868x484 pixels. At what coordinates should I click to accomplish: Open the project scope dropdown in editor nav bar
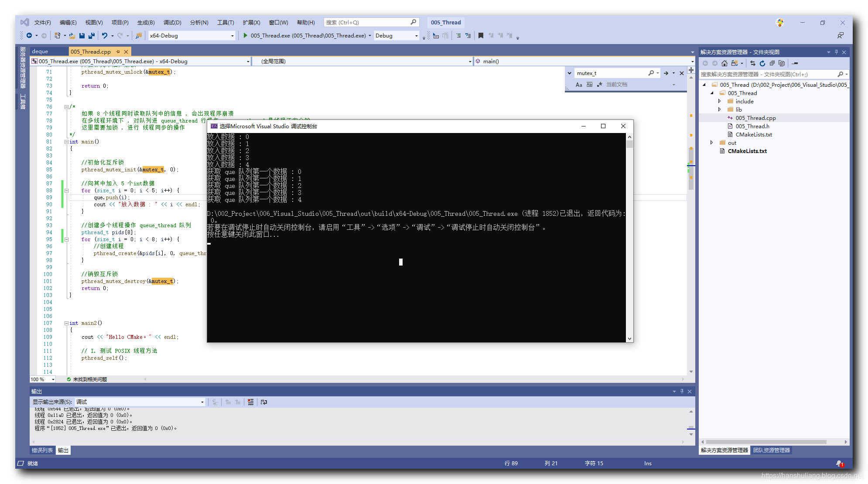[x=140, y=61]
